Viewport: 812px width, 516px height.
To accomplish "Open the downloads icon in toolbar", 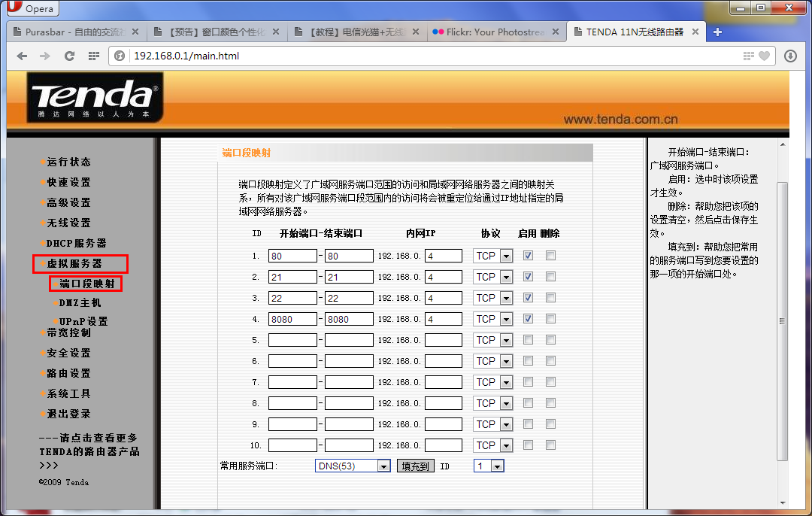I will [790, 56].
